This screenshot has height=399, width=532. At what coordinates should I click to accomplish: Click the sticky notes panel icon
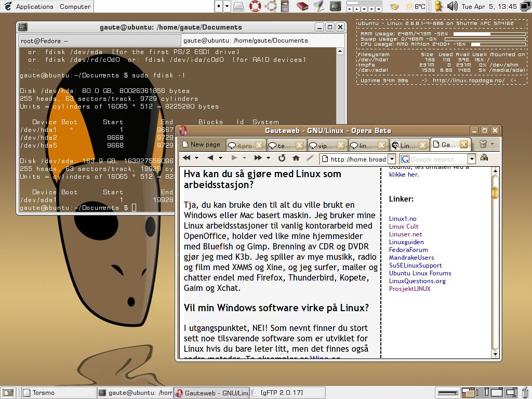point(394,6)
